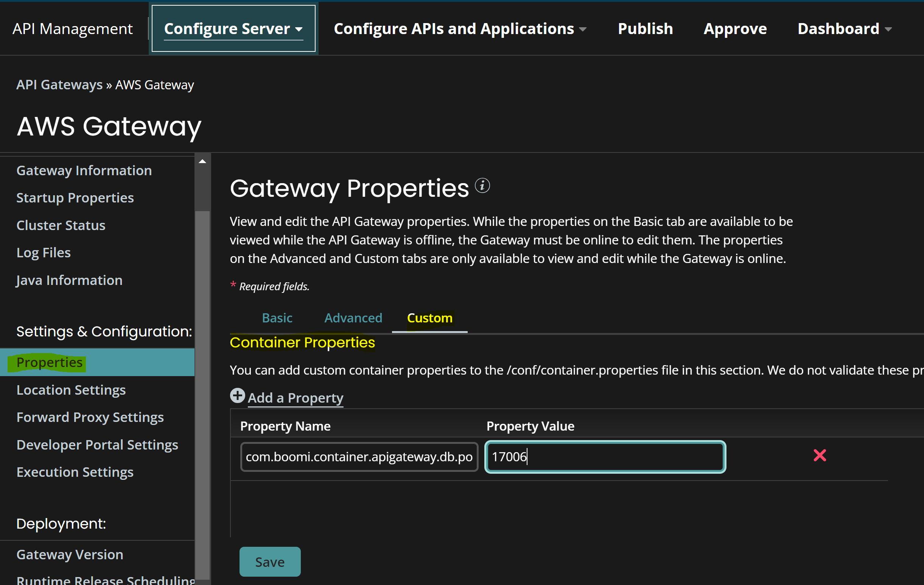The width and height of the screenshot is (924, 585).
Task: Navigate to API Gateways via breadcrumb
Action: coord(59,84)
